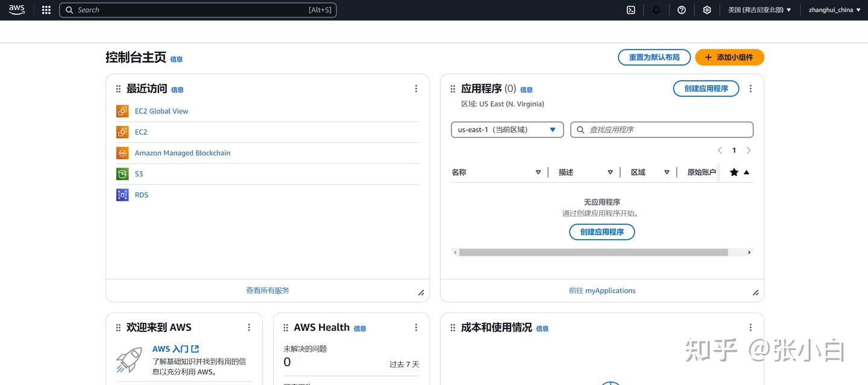Screen dimensions: 868x385
Task: Sort applications by the favorite star column
Action: [740, 172]
